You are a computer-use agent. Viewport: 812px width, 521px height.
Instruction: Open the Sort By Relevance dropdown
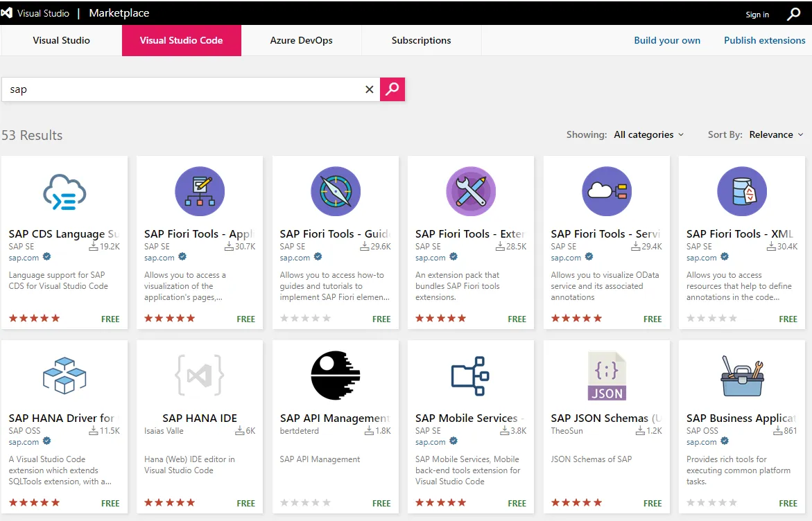tap(776, 134)
